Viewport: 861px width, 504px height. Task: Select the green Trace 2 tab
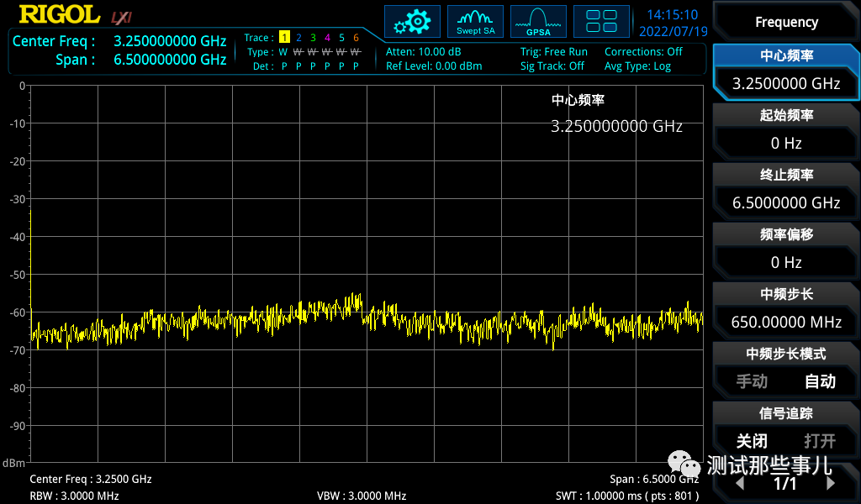pos(298,38)
